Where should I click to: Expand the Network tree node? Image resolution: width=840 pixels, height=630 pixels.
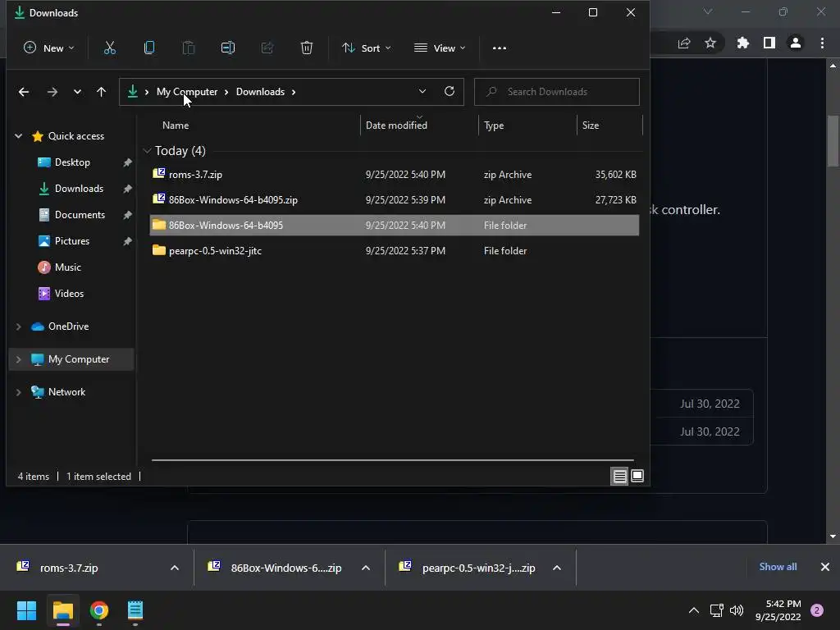pyautogui.click(x=18, y=392)
